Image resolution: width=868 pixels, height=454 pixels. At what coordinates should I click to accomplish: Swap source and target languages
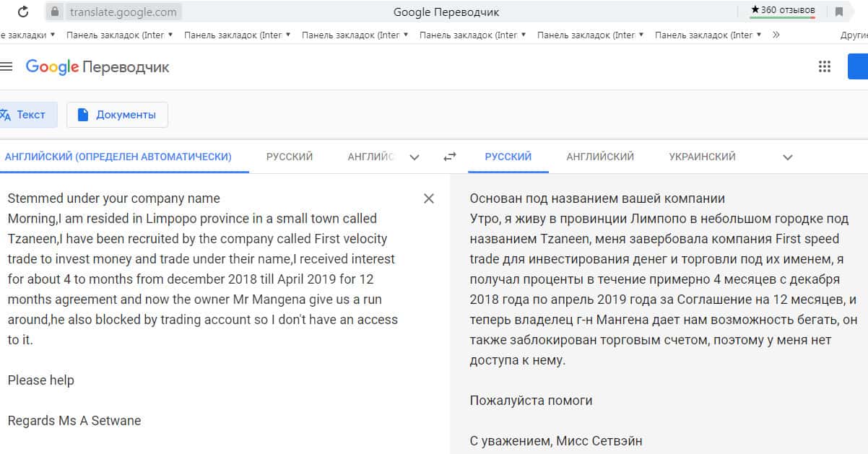pyautogui.click(x=450, y=157)
